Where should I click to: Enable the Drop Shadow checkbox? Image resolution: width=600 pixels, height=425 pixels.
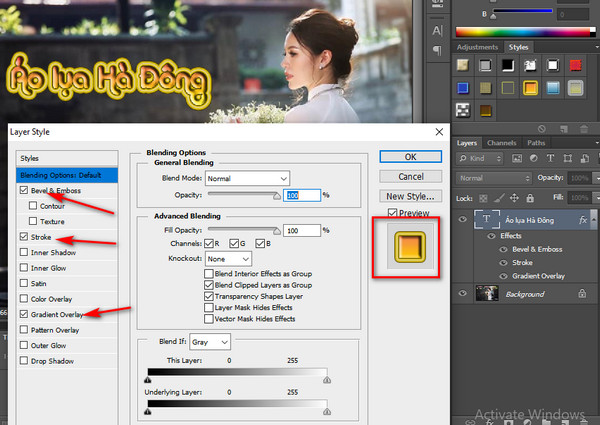click(24, 360)
